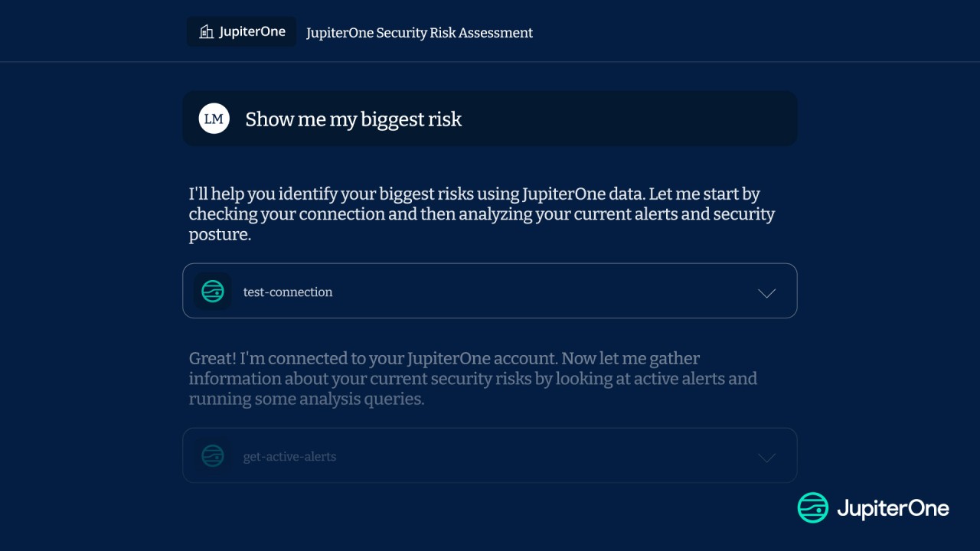The width and height of the screenshot is (980, 551).
Task: Click the LM user avatar
Action: pos(214,119)
